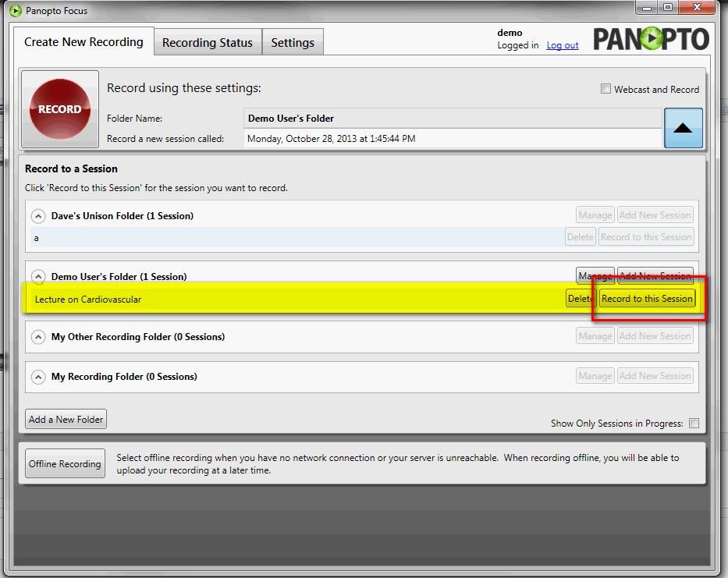Image resolution: width=728 pixels, height=578 pixels.
Task: Click the Folder Name field
Action: 453,119
